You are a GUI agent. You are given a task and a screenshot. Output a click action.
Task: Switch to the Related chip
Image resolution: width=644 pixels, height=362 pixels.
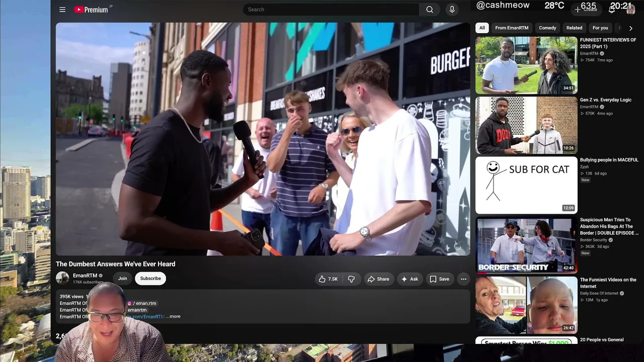coord(574,28)
